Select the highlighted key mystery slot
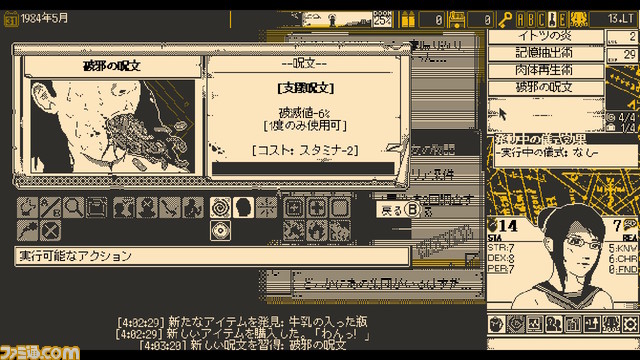Viewport: 640px width, 360px height. [552, 19]
